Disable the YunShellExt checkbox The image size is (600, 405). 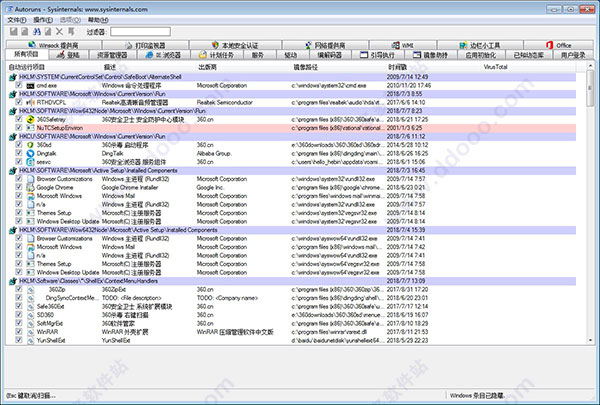(x=19, y=340)
